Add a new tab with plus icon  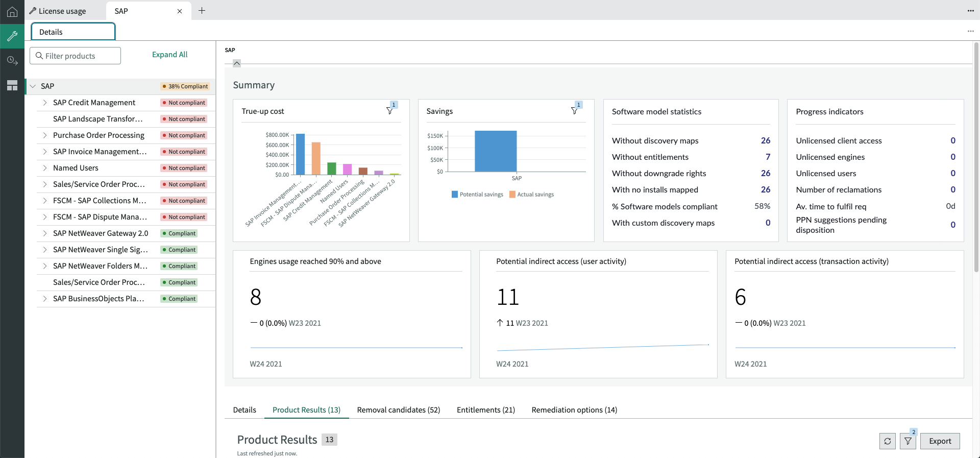(202, 11)
